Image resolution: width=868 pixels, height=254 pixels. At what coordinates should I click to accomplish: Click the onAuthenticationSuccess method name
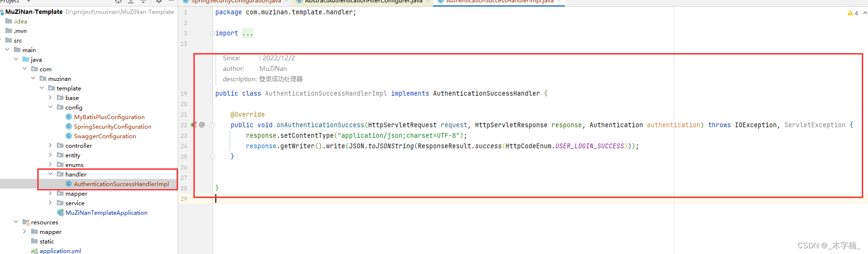click(x=320, y=125)
